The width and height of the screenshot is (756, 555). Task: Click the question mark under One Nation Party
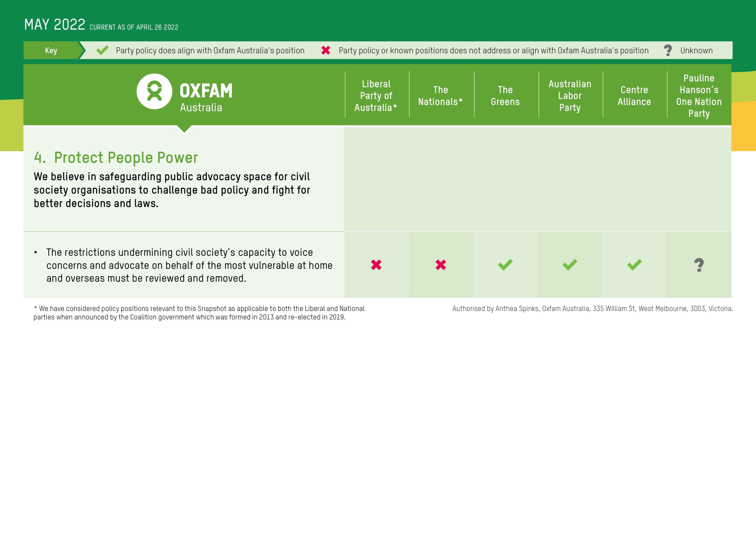pos(699,265)
